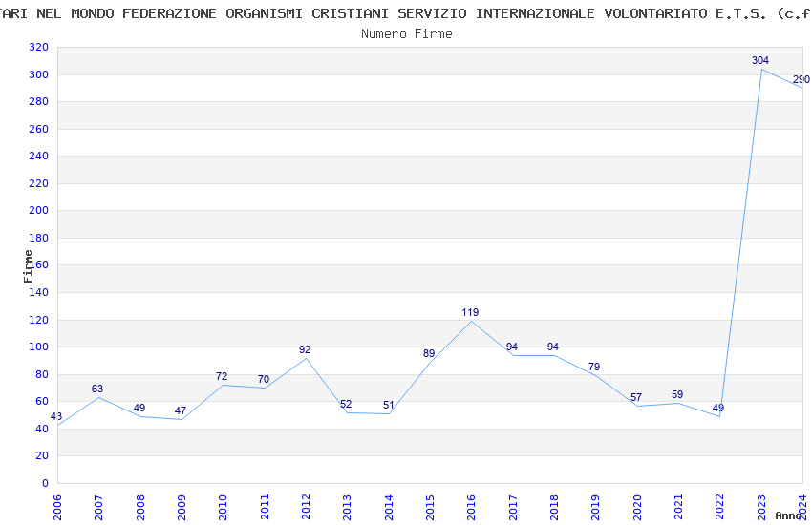The width and height of the screenshot is (812, 525).
Task: Select the 72 data point label
Action: click(x=222, y=376)
